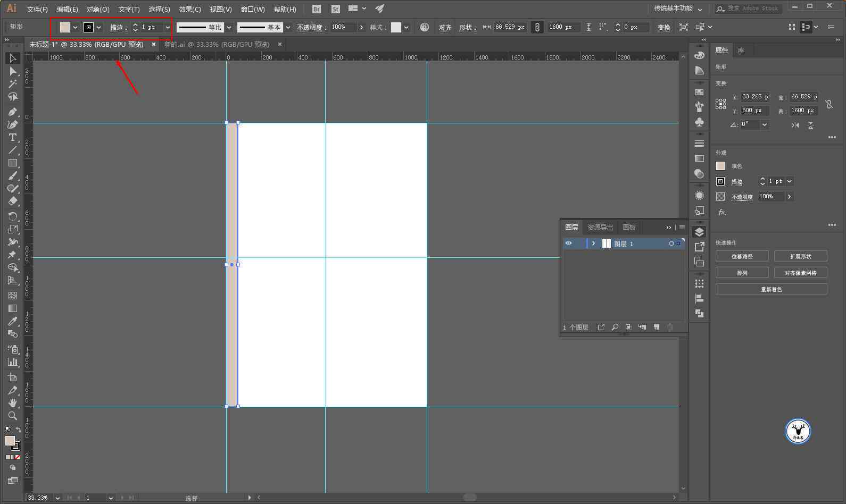This screenshot has width=846, height=504.
Task: Expand opacity options arrow in control bar
Action: tap(362, 27)
